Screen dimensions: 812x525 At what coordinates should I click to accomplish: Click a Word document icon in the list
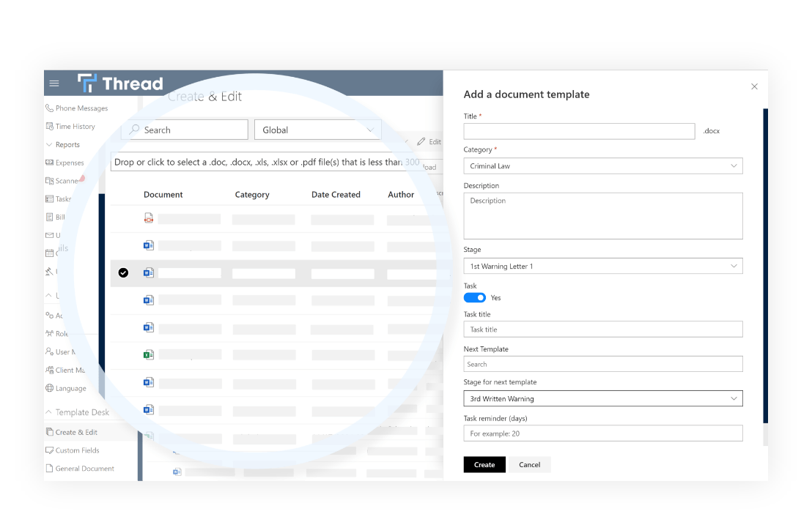pos(149,245)
